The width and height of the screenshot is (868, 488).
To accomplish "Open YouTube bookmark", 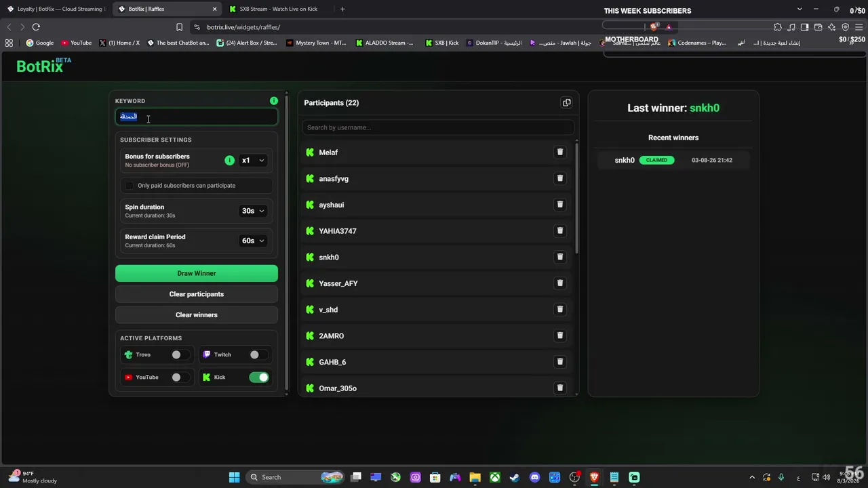I will click(76, 43).
